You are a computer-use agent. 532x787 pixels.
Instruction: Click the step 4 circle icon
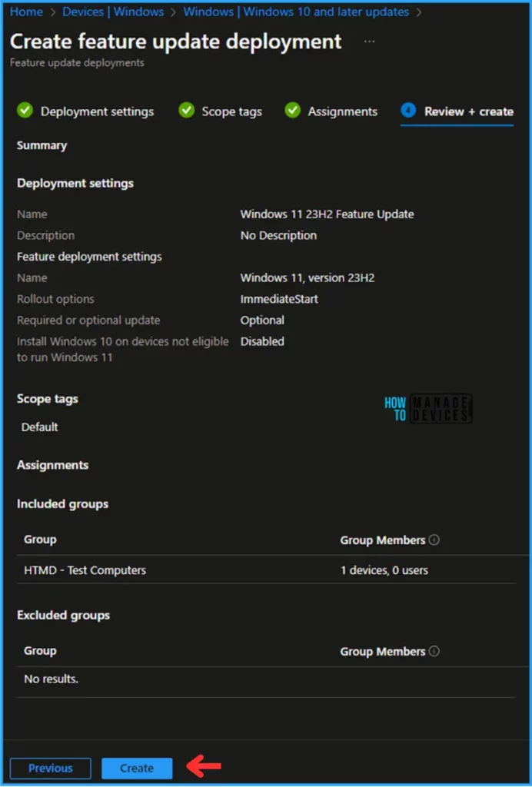click(x=408, y=111)
